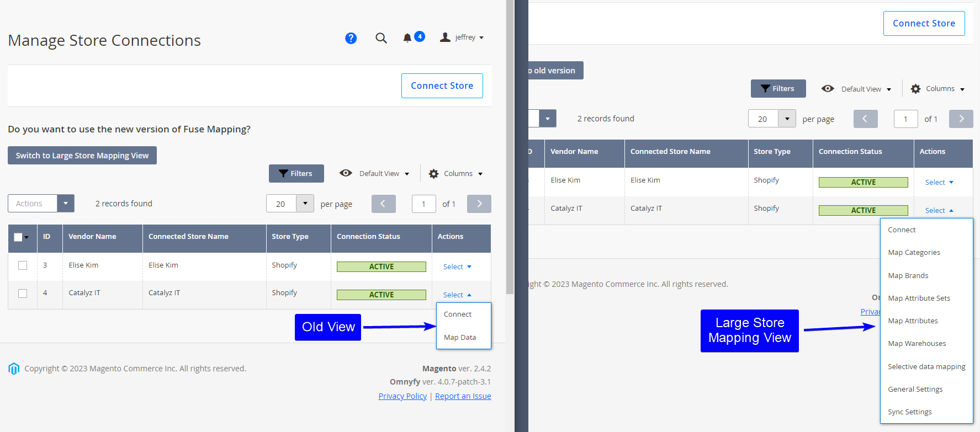Click ACTIVE status for Elise Kim left
Screen dimensions: 980x432
tap(382, 267)
